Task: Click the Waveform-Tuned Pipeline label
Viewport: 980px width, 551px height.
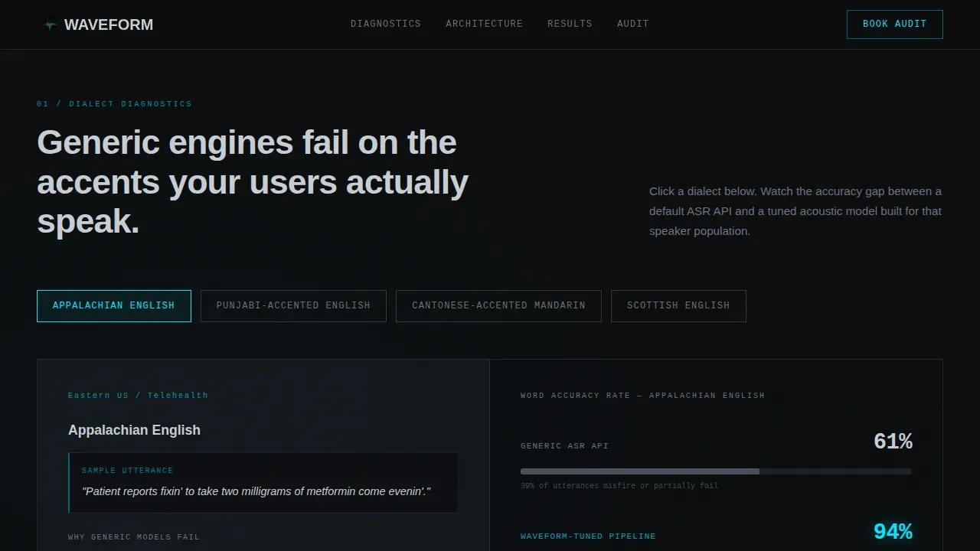Action: coord(588,536)
